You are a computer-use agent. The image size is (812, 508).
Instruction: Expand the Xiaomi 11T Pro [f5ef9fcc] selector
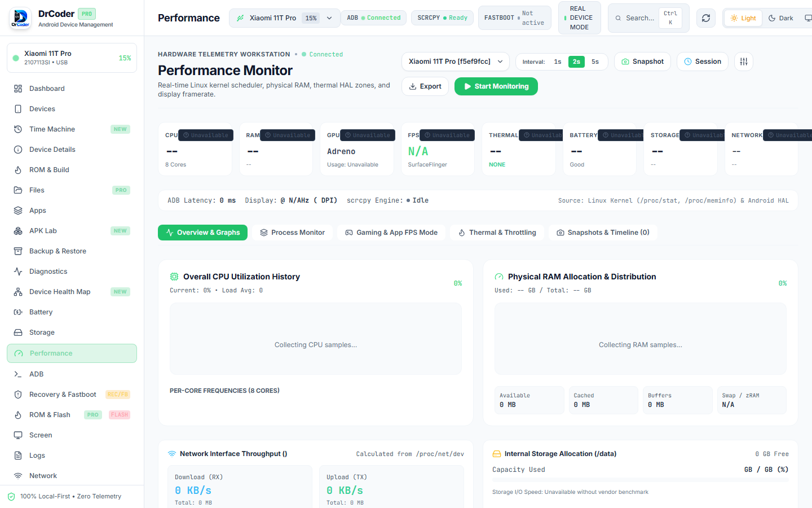456,62
